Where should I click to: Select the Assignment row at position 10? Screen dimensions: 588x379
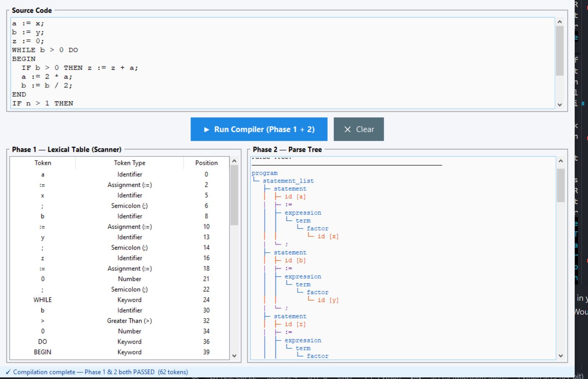[x=120, y=227]
